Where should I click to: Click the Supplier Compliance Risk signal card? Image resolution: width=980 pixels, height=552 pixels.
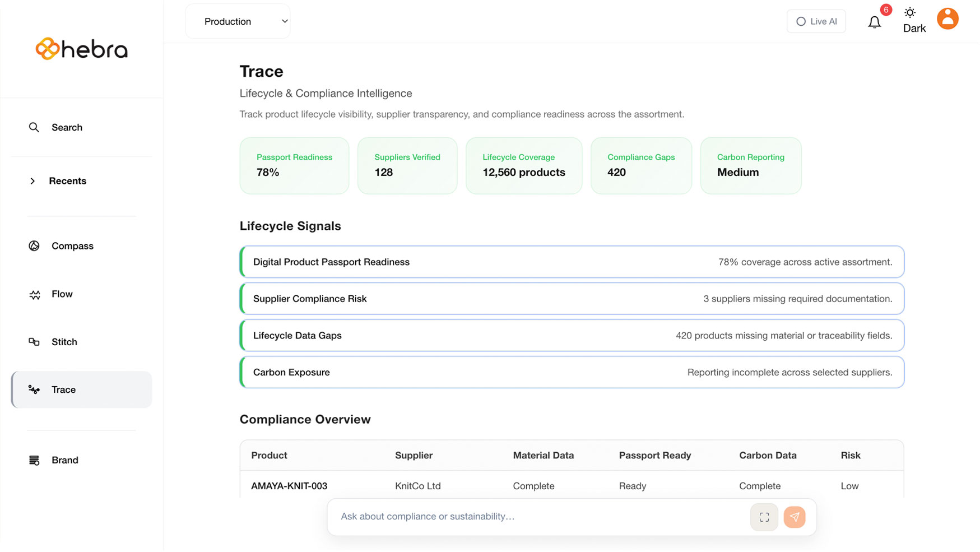(572, 299)
